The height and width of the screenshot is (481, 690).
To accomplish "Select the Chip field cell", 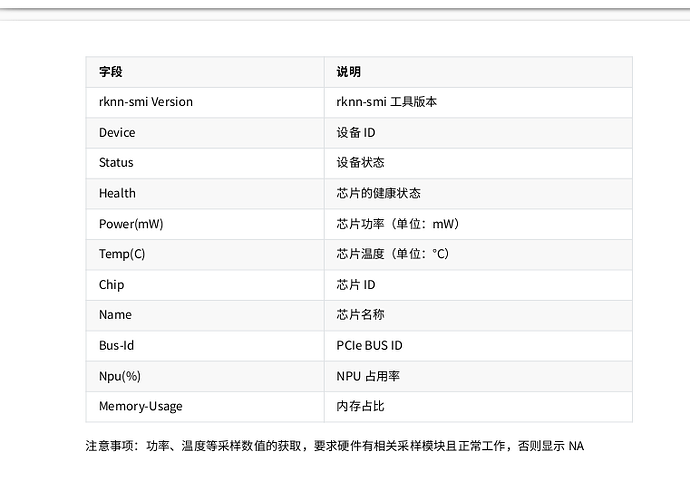I will 205,285.
